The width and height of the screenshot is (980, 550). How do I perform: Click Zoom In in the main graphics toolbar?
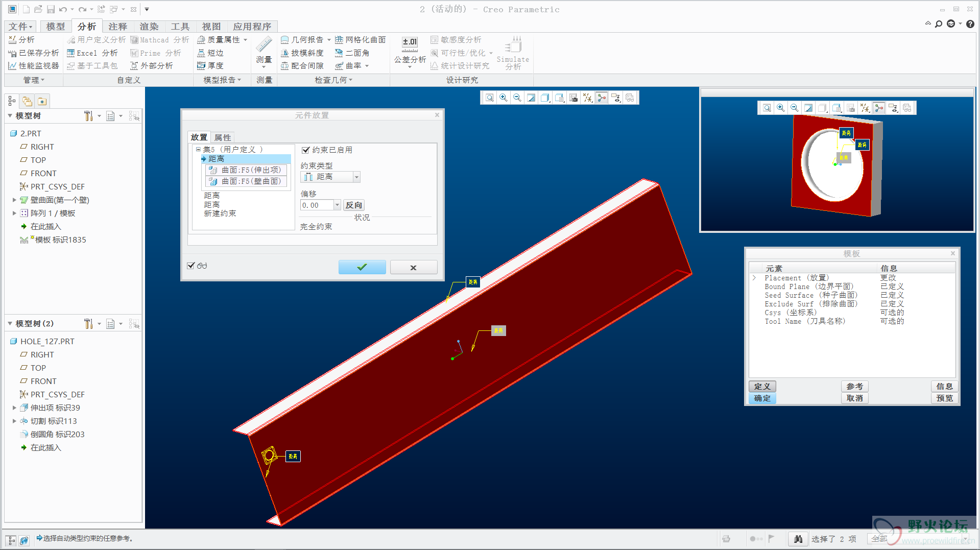[503, 98]
